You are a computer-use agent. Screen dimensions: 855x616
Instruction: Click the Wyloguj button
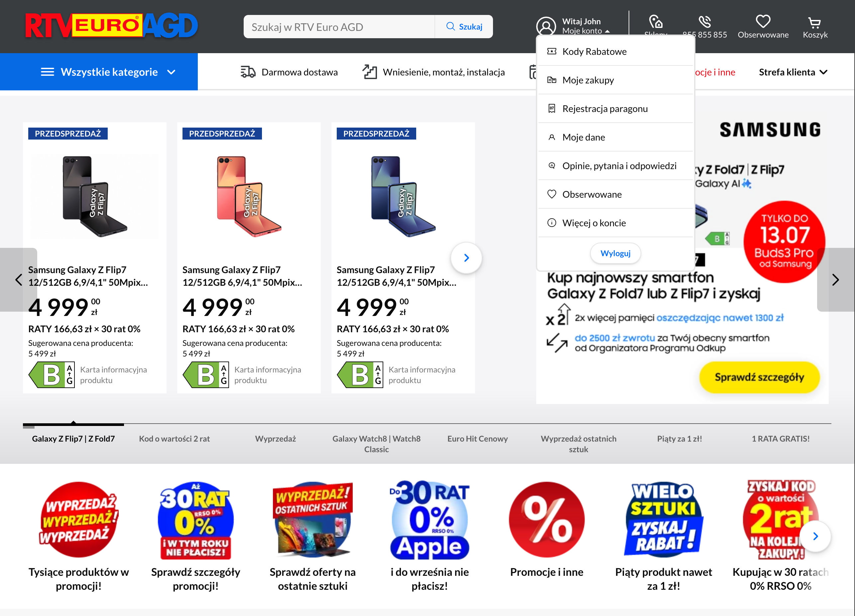pos(615,253)
